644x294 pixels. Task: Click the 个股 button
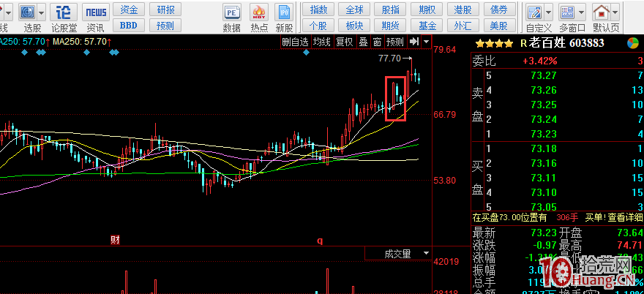click(x=318, y=26)
